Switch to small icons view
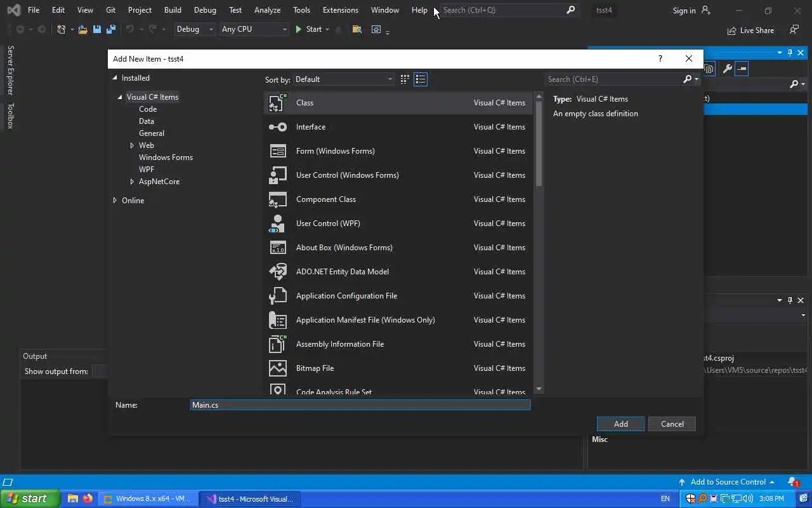This screenshot has height=508, width=812. point(405,79)
